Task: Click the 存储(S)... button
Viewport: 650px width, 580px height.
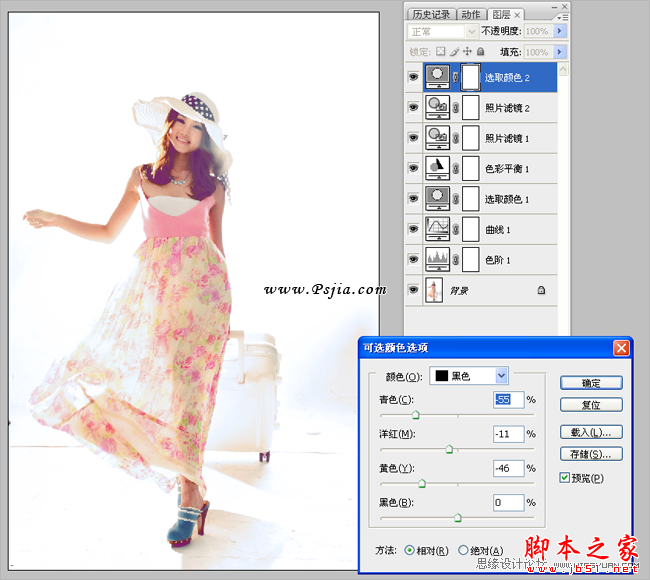Action: (x=591, y=454)
